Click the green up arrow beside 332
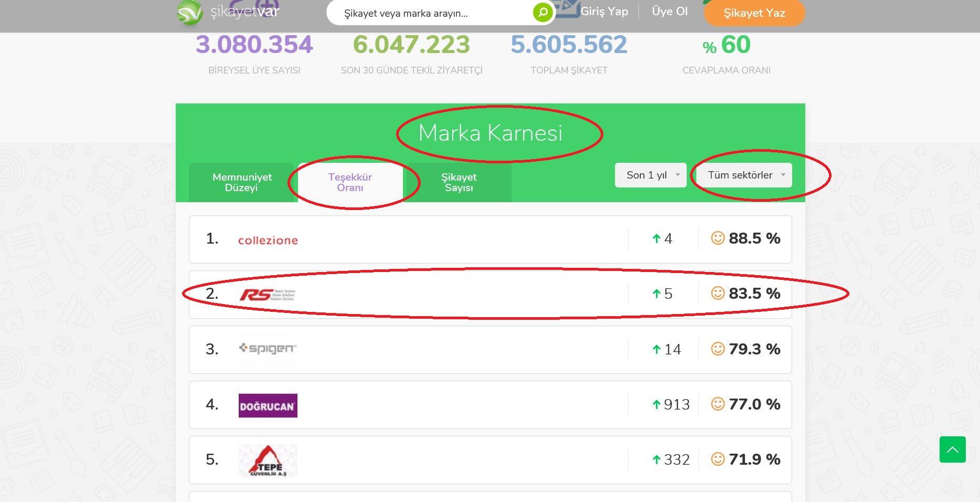980x502 pixels. click(x=656, y=459)
